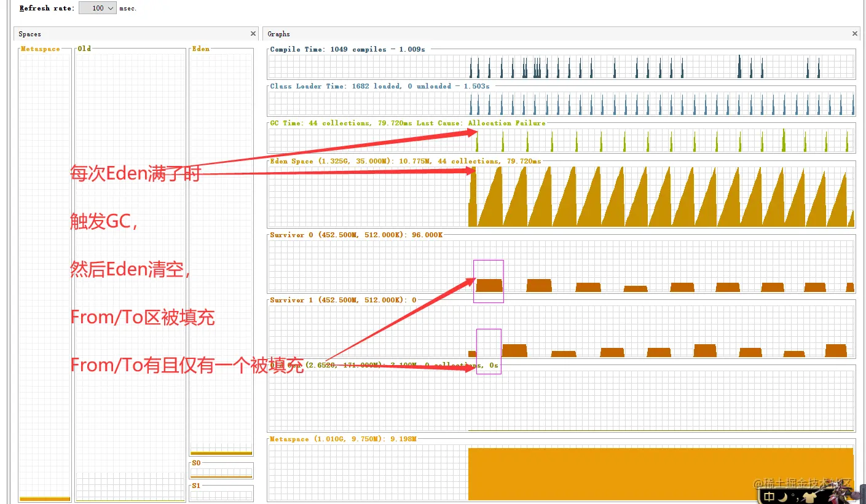Click the Metaspace usage graph in Graphs

561,472
